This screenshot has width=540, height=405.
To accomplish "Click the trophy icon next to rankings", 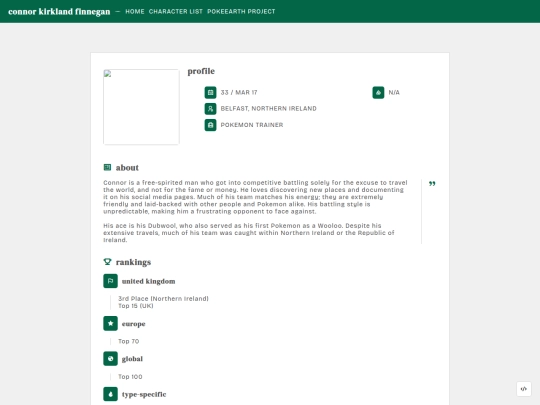I will (107, 262).
